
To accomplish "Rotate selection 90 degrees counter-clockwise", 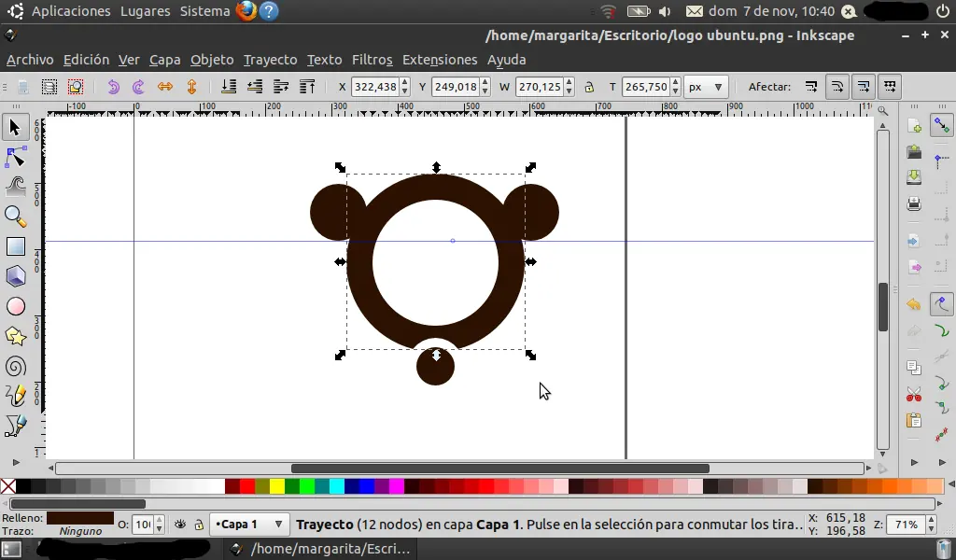I will tap(113, 87).
